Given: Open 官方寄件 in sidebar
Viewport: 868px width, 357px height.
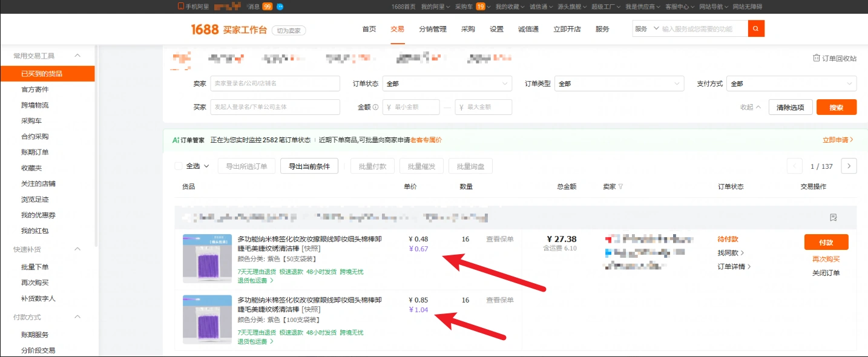Looking at the screenshot, I should pos(35,90).
